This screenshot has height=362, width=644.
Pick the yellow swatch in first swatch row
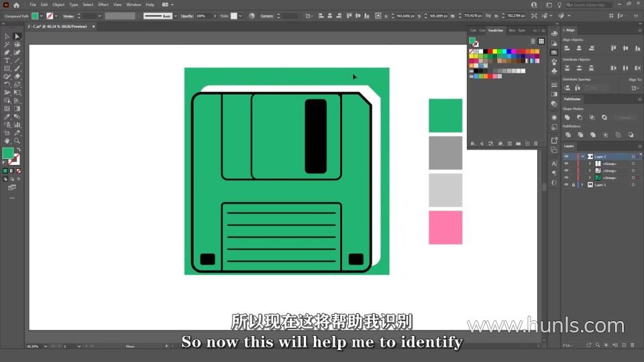[x=495, y=52]
